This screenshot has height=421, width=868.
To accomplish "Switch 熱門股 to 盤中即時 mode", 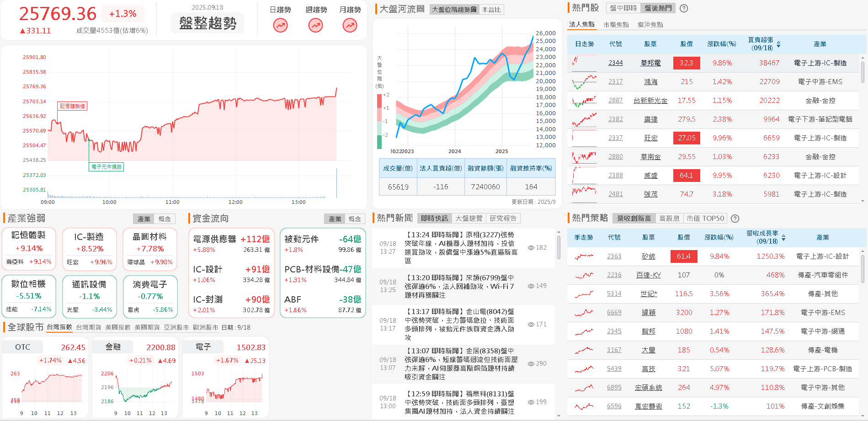I will click(624, 8).
